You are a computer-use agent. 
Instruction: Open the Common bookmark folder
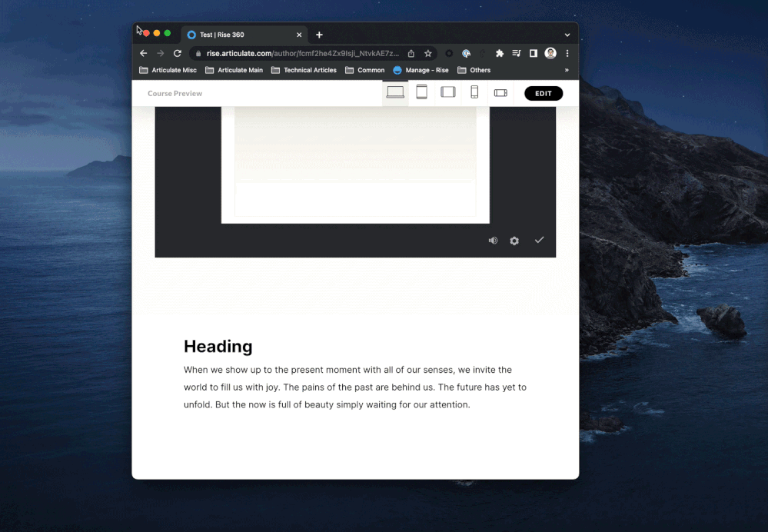point(364,70)
